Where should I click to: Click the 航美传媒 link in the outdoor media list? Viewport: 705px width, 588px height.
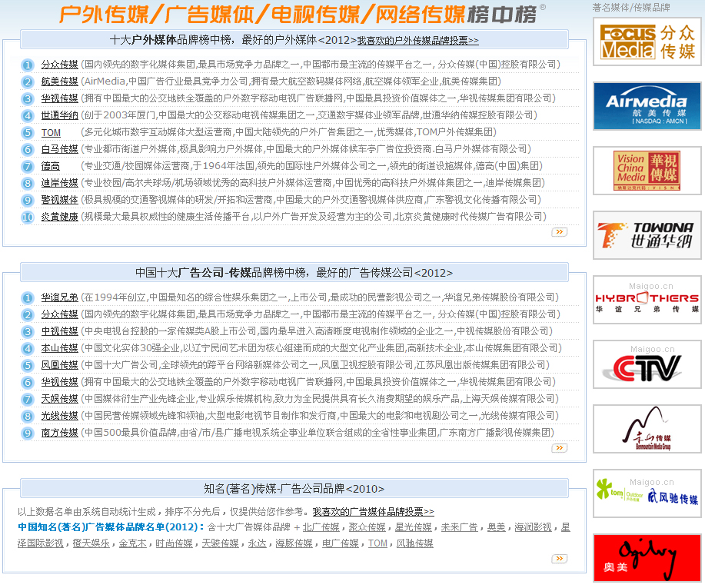59,81
